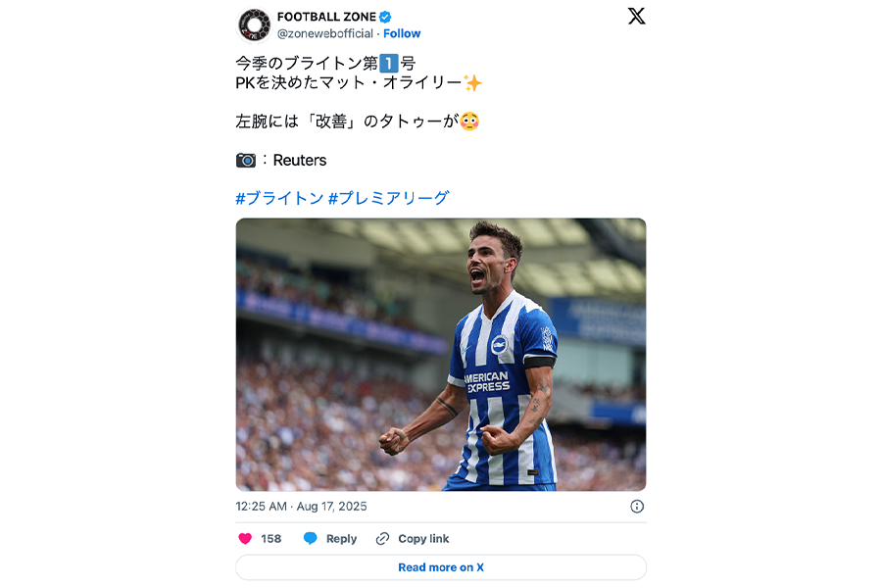Open the photo of Matt O'Riley celebrating
Viewport: 882px width, 588px height.
pos(440,355)
